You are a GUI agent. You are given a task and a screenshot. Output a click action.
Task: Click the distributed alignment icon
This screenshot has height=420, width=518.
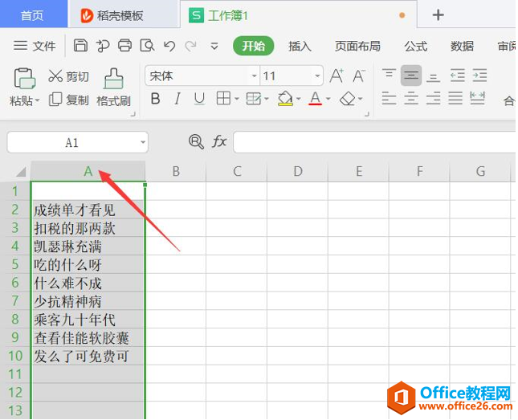(477, 98)
